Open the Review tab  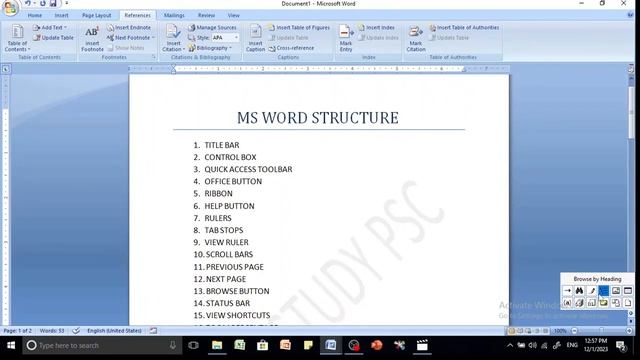(206, 15)
